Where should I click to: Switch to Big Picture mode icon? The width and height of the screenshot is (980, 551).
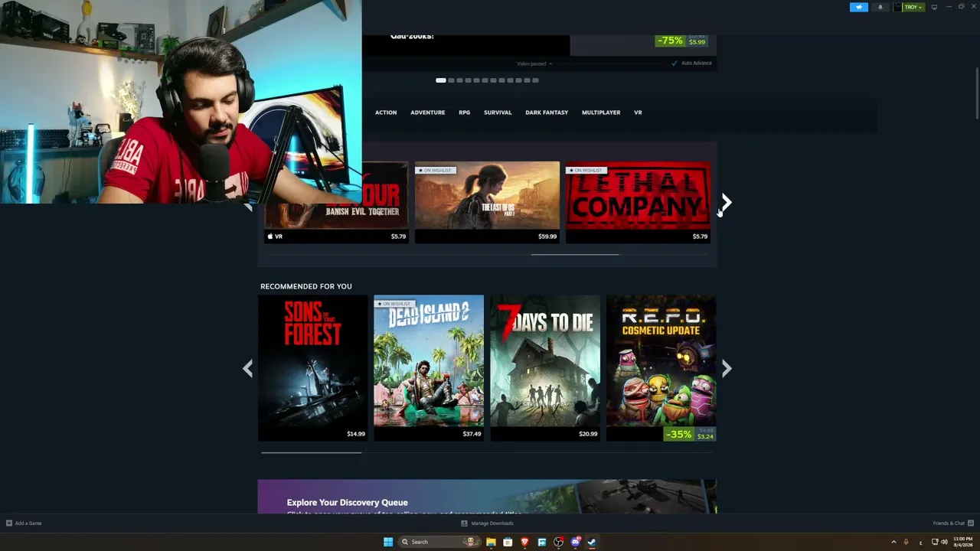click(934, 7)
